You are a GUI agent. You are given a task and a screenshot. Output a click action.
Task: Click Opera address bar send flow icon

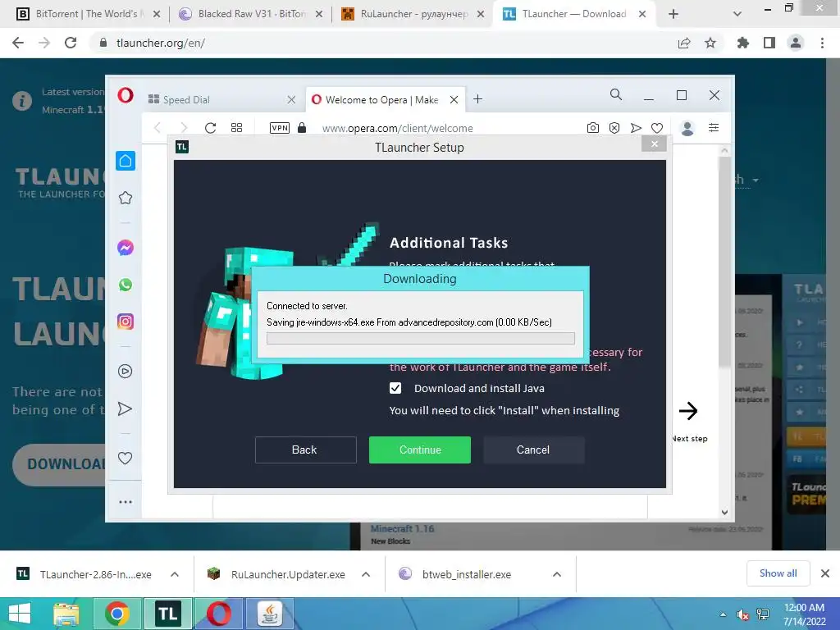click(x=636, y=128)
